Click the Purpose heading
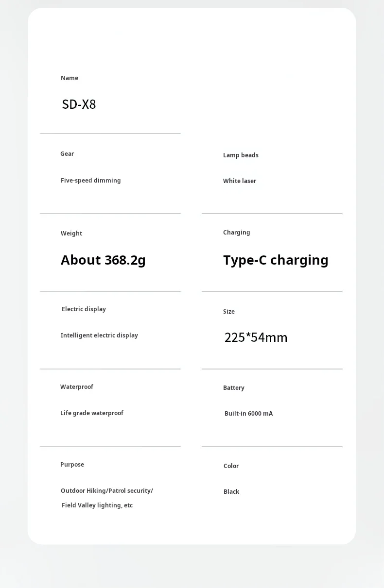Image resolution: width=384 pixels, height=588 pixels. (72, 465)
